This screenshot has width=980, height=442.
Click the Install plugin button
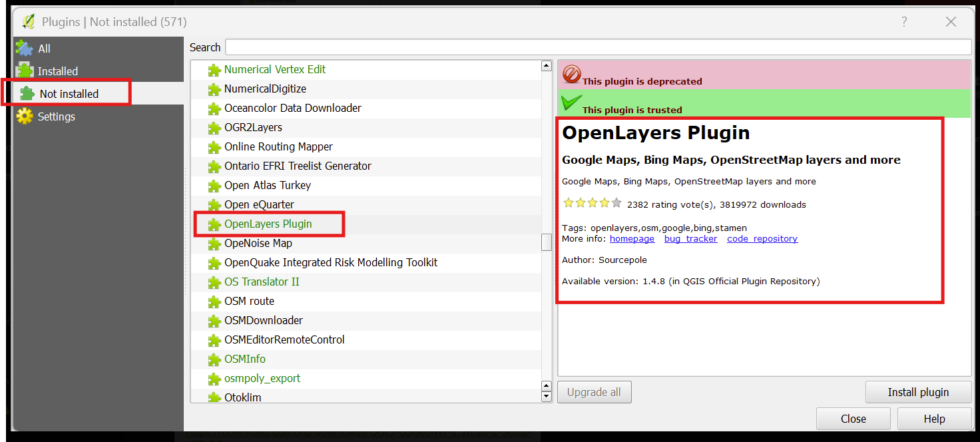[x=918, y=392]
